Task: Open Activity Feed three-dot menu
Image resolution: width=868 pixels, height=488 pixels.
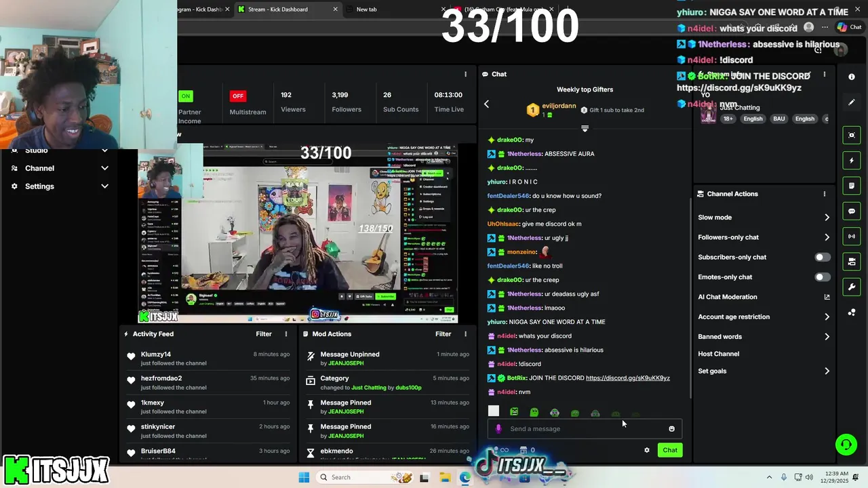Action: click(286, 334)
